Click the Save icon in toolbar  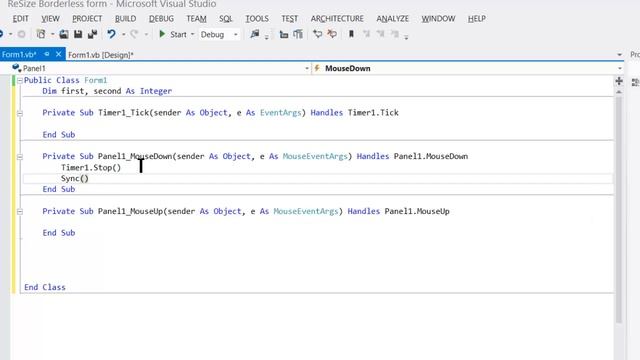point(78,34)
